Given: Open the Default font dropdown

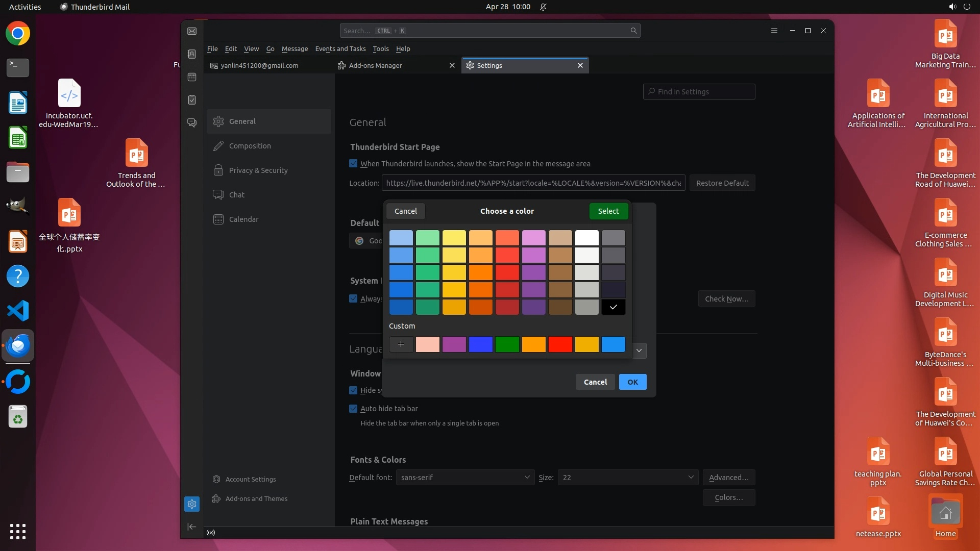Looking at the screenshot, I should coord(465,478).
